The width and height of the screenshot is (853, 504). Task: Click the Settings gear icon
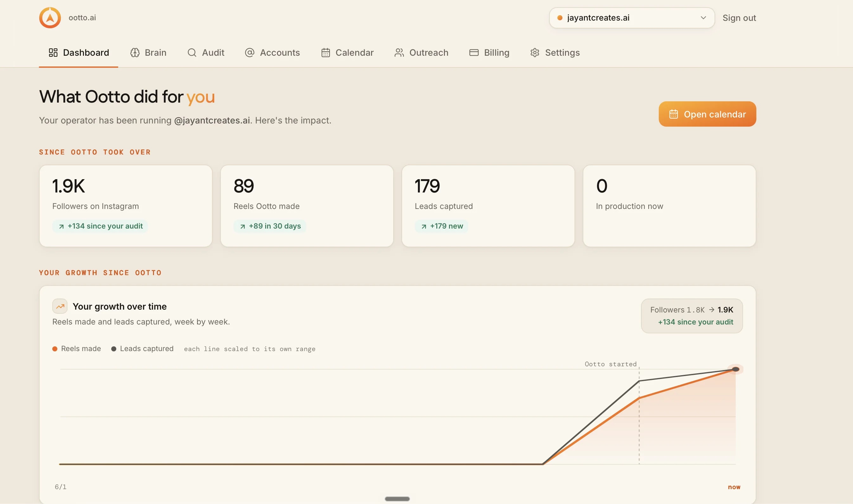pos(535,53)
